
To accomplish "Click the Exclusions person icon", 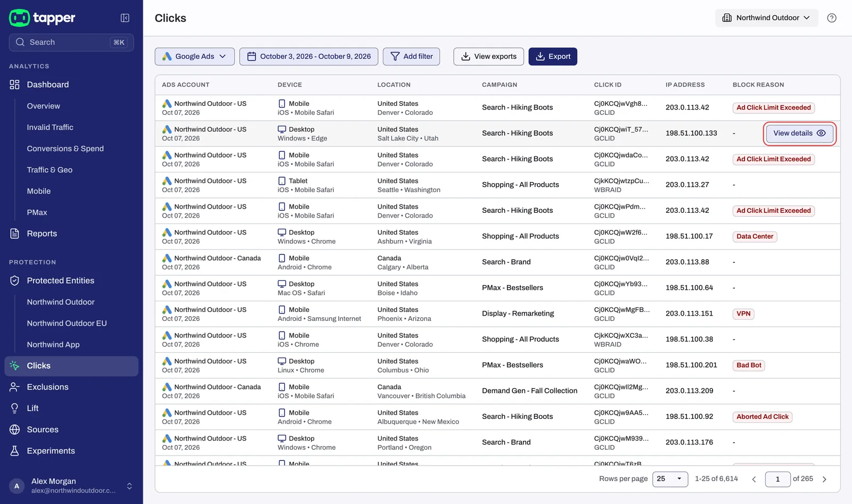I will click(15, 387).
